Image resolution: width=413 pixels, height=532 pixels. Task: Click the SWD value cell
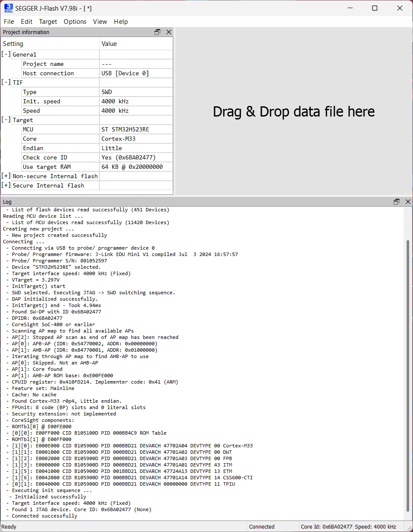click(136, 92)
